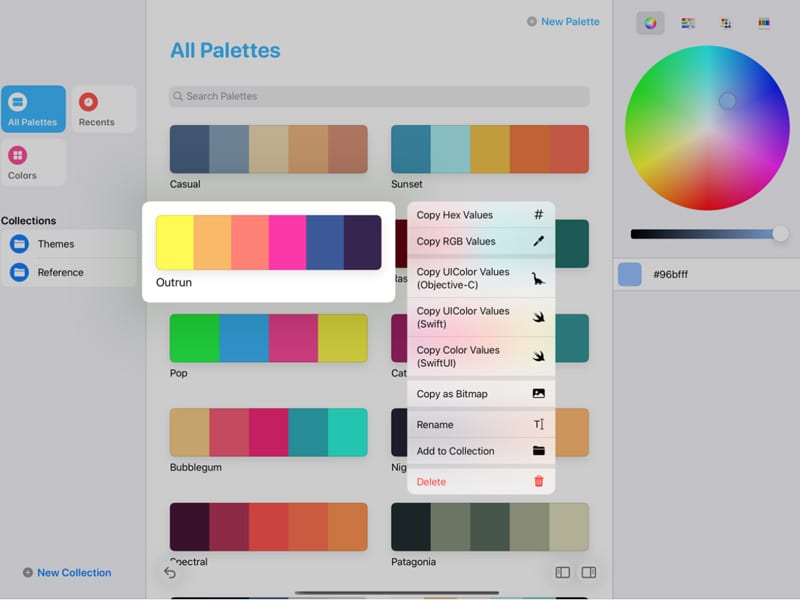
Task: Open the Recents section
Action: (104, 109)
